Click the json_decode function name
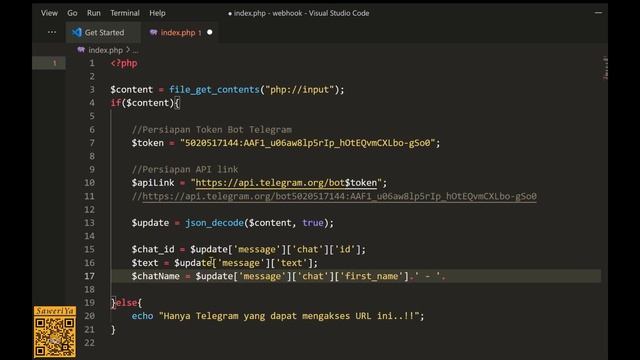The image size is (640, 360). coord(214,223)
